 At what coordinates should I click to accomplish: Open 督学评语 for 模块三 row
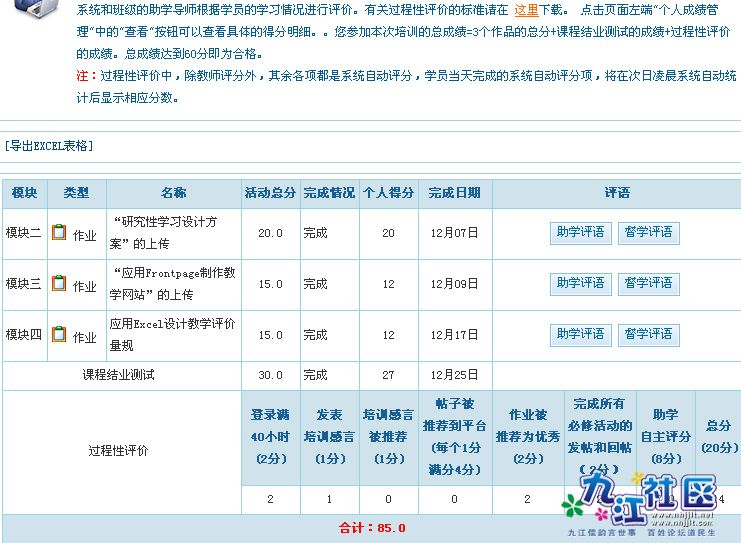[649, 284]
